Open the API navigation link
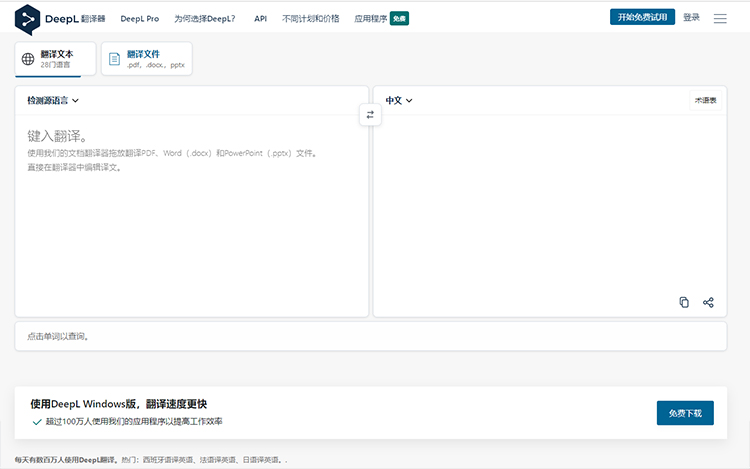The width and height of the screenshot is (750, 469). pos(260,18)
